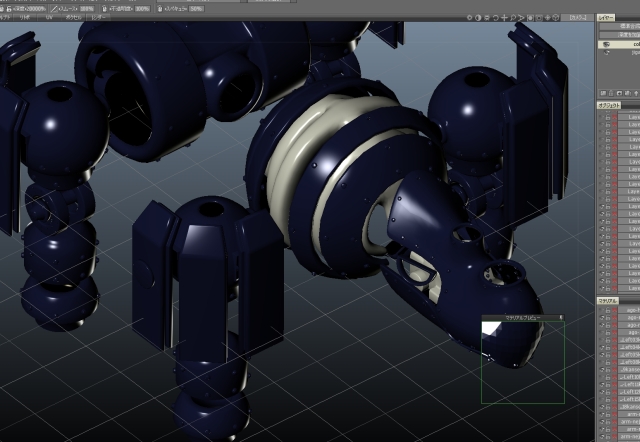Click the first icon in layer panel toolbar
This screenshot has height=442, width=640.
pyautogui.click(x=601, y=93)
